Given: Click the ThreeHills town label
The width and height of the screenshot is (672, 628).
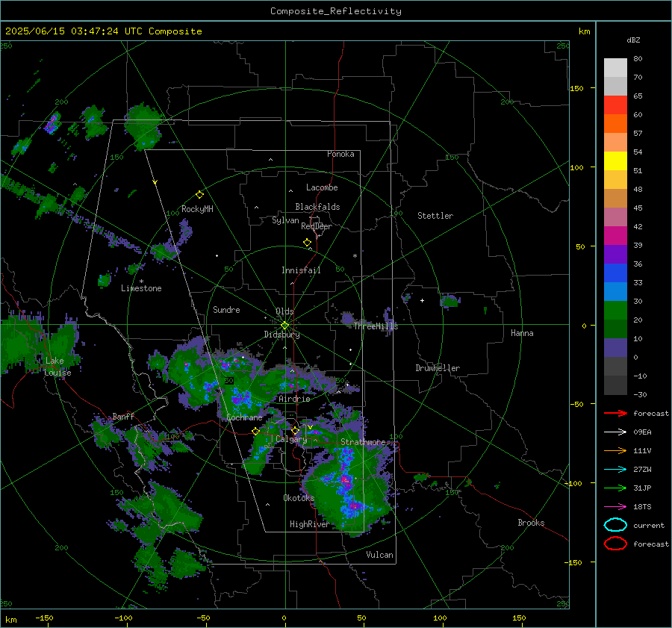Looking at the screenshot, I should tap(376, 326).
